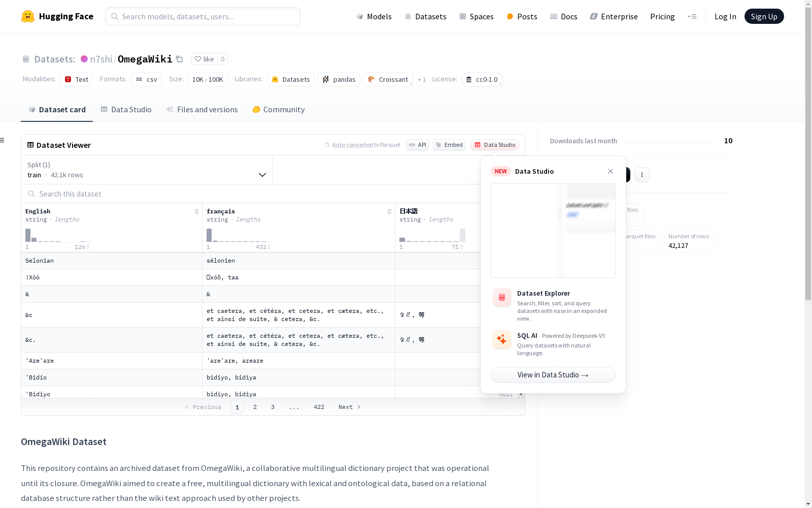The height and width of the screenshot is (508, 812).
Task: Sort the français column
Action: [x=389, y=211]
